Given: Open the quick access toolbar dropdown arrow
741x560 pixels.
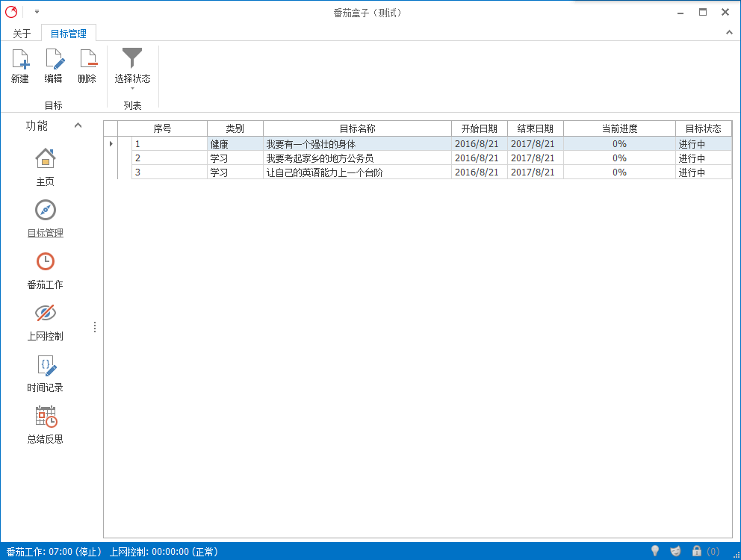Looking at the screenshot, I should tap(37, 12).
